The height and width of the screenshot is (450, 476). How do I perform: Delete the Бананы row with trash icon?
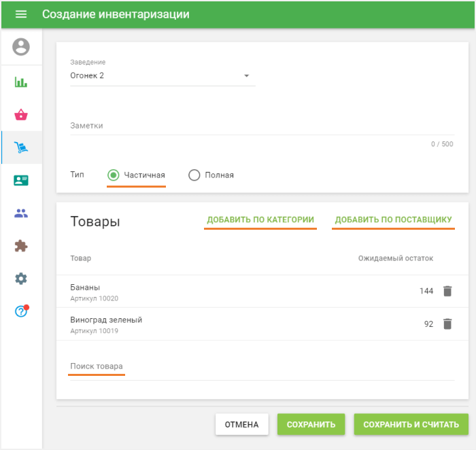click(x=447, y=291)
